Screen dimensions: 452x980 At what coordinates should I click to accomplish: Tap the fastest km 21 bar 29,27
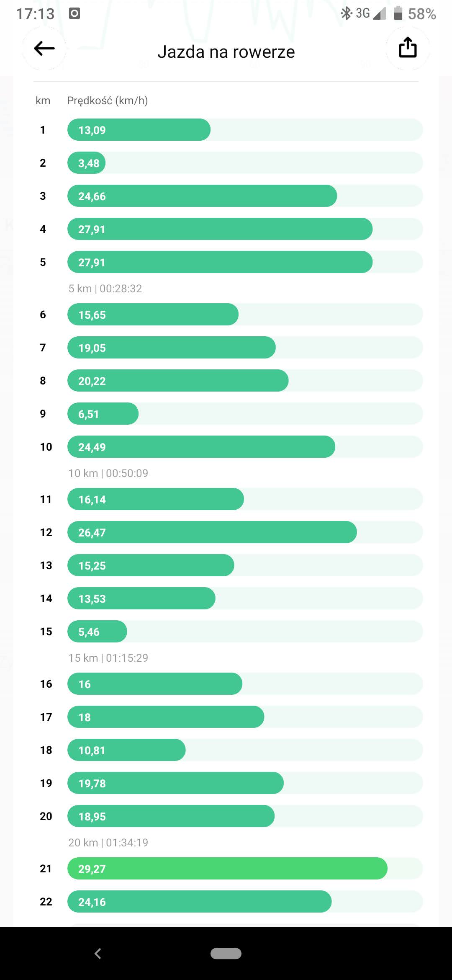pos(227,869)
